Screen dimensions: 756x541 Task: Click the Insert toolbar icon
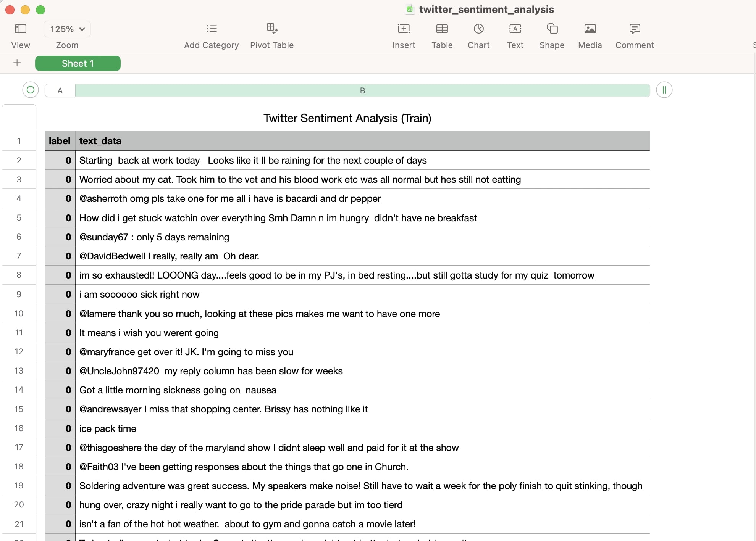pos(404,34)
